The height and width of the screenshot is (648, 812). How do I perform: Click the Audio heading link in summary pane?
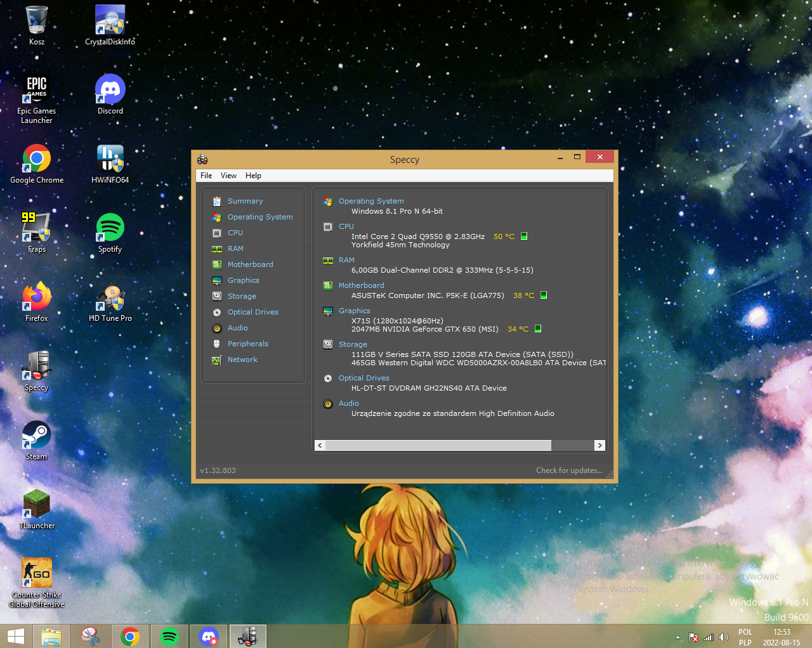click(x=348, y=403)
